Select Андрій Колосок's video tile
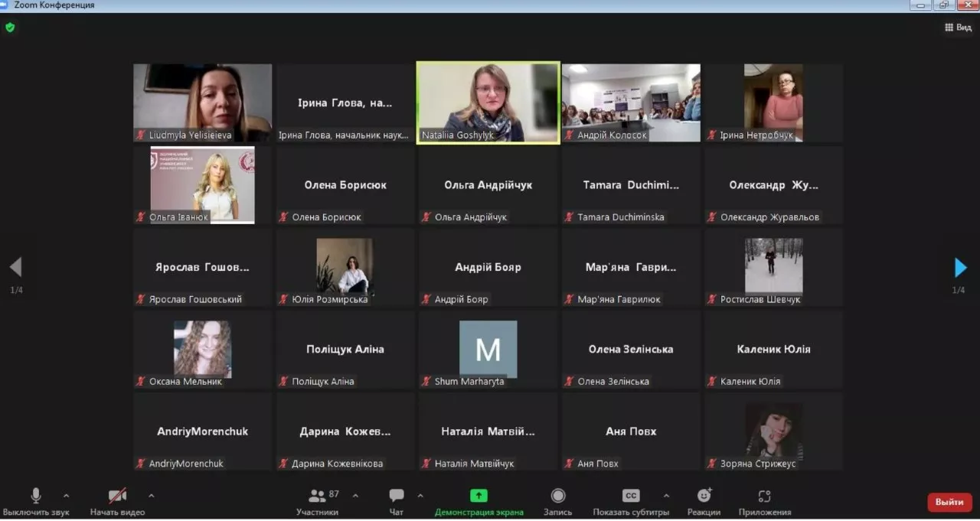Image resolution: width=980 pixels, height=521 pixels. [631, 103]
